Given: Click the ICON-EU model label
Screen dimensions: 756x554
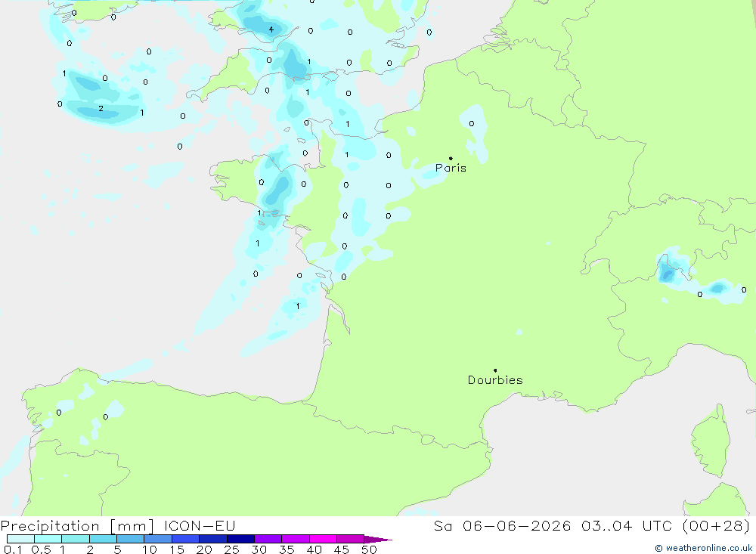Looking at the screenshot, I should click(x=200, y=526).
